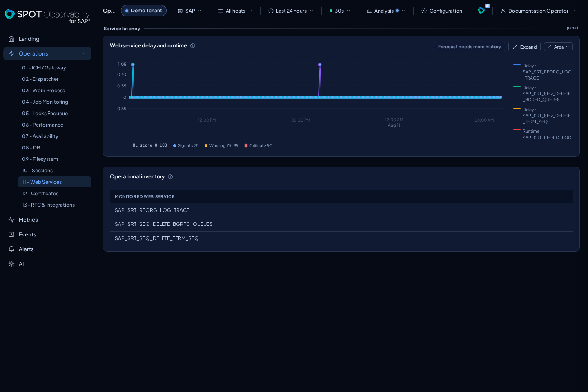
Task: Click the Op... breadcrumb title
Action: (x=109, y=11)
